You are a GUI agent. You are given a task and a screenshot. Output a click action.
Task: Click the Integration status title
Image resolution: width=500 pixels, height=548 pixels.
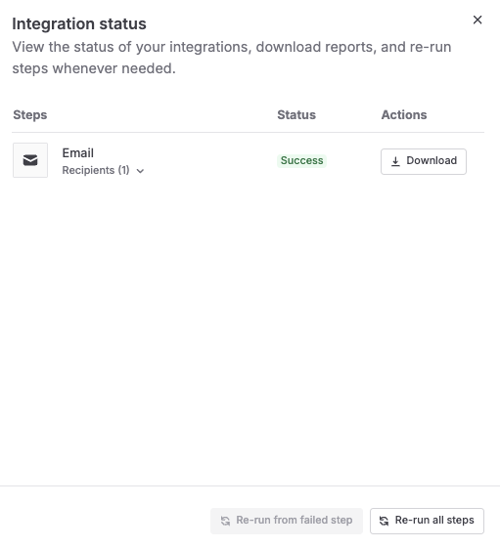point(79,24)
